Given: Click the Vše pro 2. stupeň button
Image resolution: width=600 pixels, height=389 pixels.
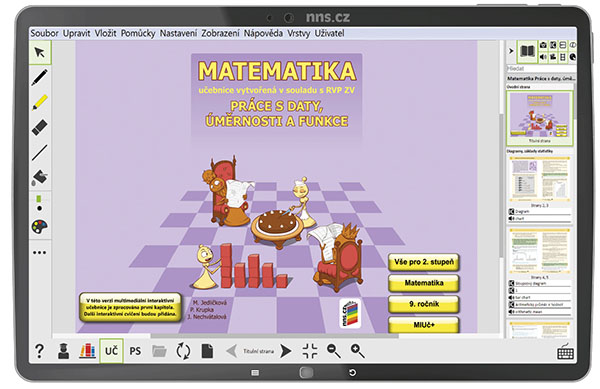Looking at the screenshot, I should click(x=424, y=262).
